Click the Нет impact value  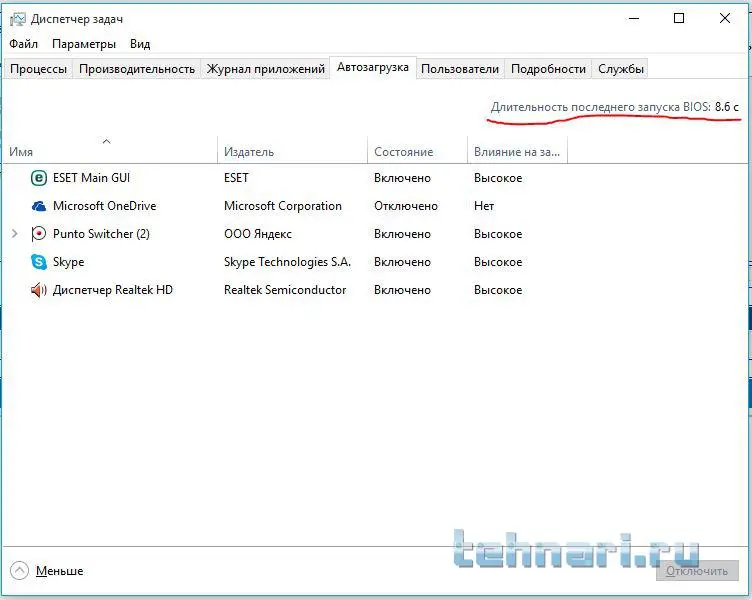pyautogui.click(x=484, y=206)
